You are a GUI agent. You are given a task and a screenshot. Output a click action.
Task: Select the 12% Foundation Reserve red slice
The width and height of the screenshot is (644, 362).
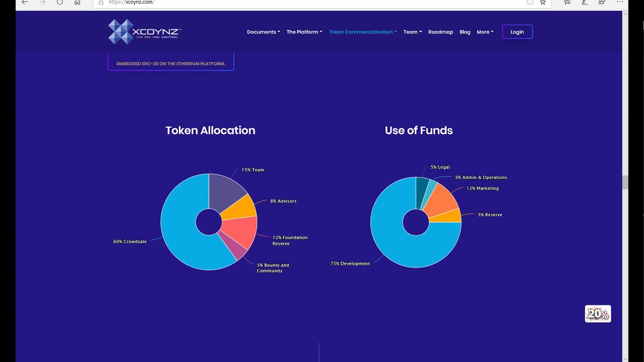tap(242, 231)
